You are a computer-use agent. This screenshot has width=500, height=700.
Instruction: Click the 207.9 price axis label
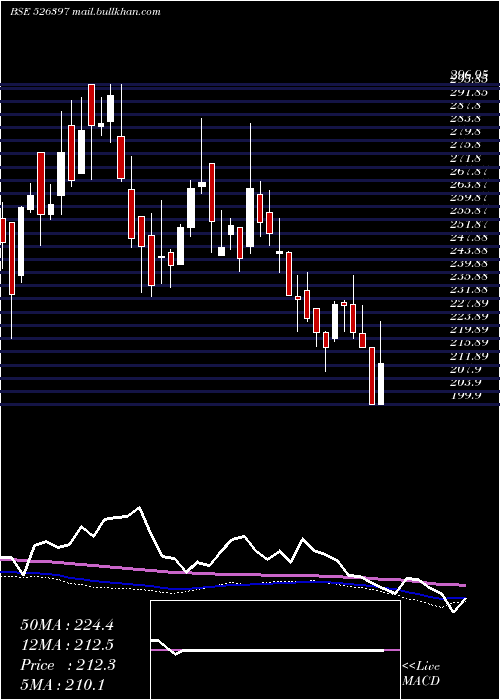[x=466, y=369]
